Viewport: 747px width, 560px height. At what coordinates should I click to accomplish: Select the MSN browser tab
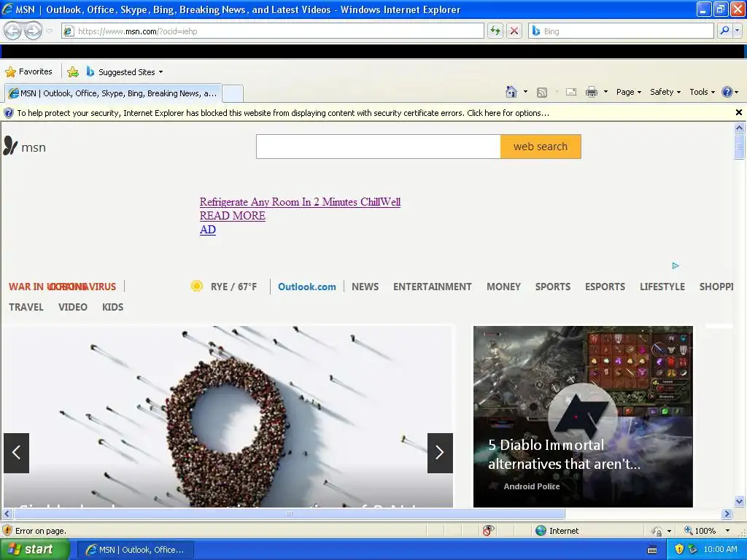click(113, 93)
